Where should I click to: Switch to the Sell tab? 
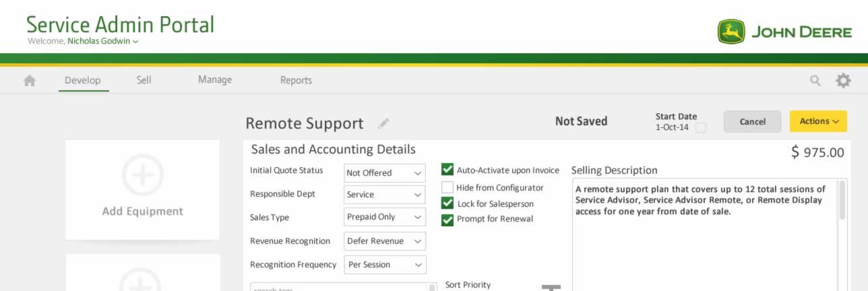(144, 79)
